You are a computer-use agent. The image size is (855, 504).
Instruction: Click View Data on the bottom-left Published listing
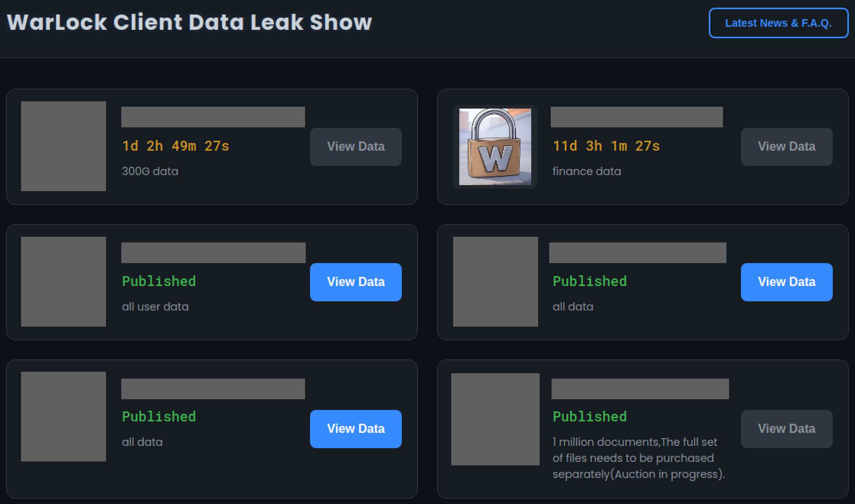(356, 429)
